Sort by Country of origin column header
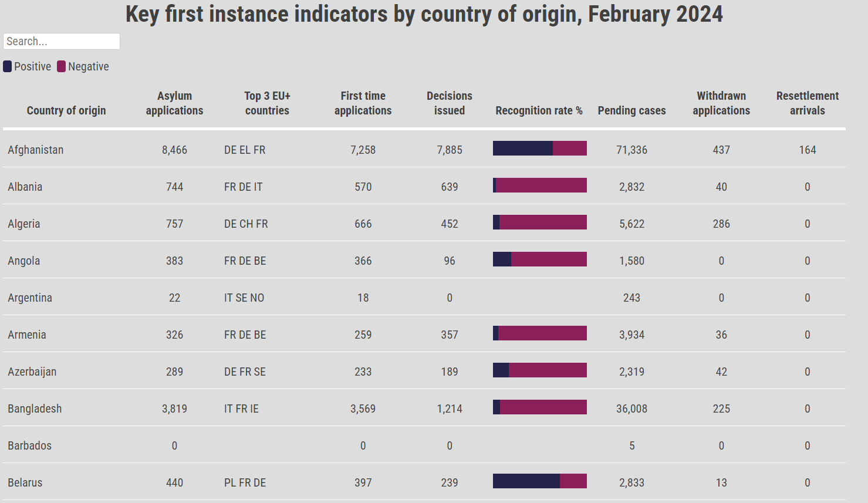 point(66,110)
